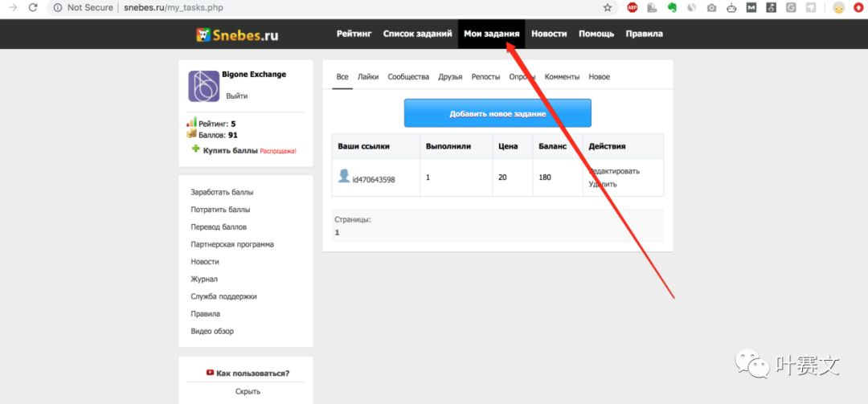Open Рейтинг in the top navigation

point(354,34)
